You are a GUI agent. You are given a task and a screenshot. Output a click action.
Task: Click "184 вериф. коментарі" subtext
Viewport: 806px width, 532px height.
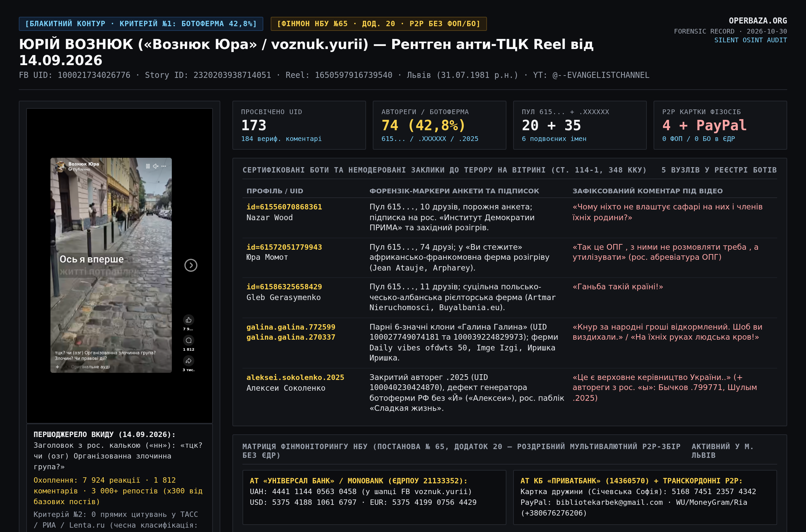tap(281, 139)
